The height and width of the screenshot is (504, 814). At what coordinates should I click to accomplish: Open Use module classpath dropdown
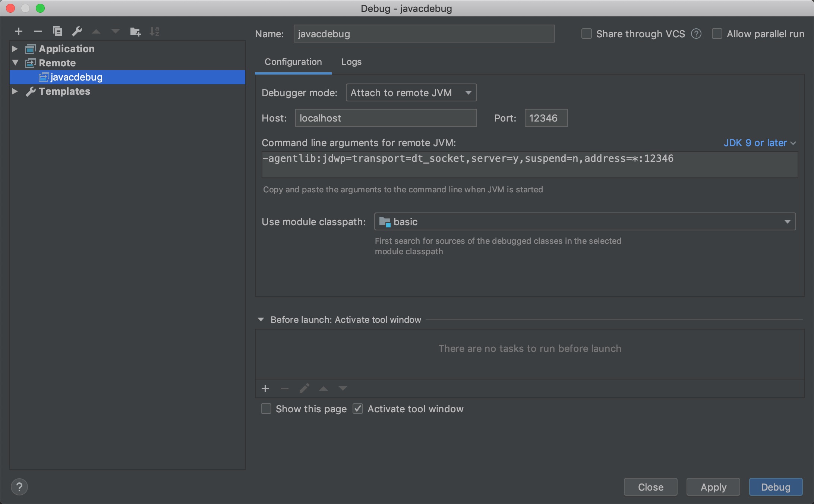tap(585, 222)
